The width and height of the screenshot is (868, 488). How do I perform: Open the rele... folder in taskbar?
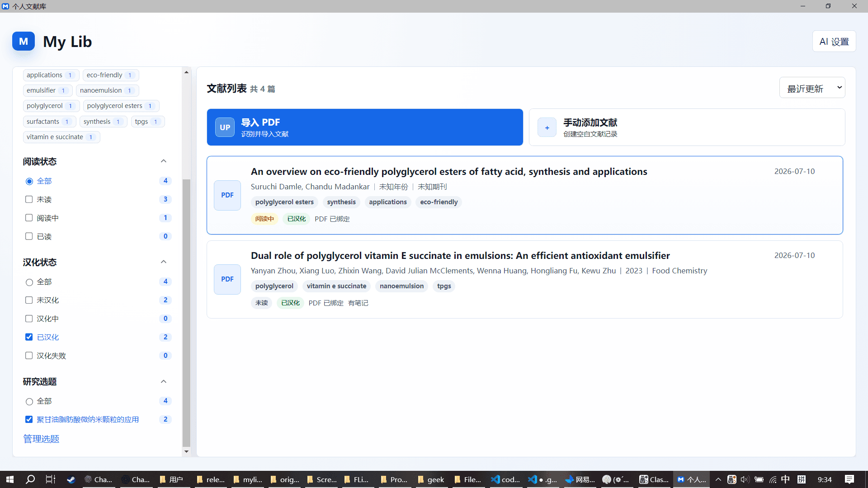pos(211,479)
